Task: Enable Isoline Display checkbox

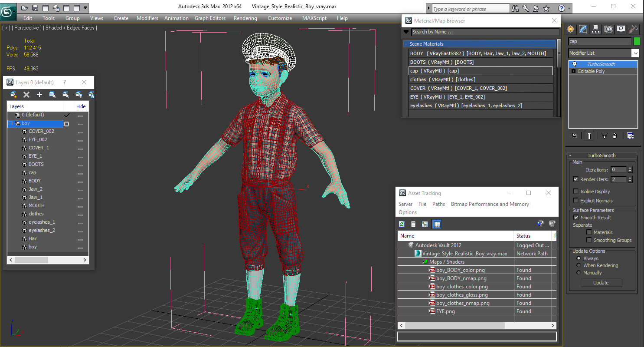Action: click(575, 192)
